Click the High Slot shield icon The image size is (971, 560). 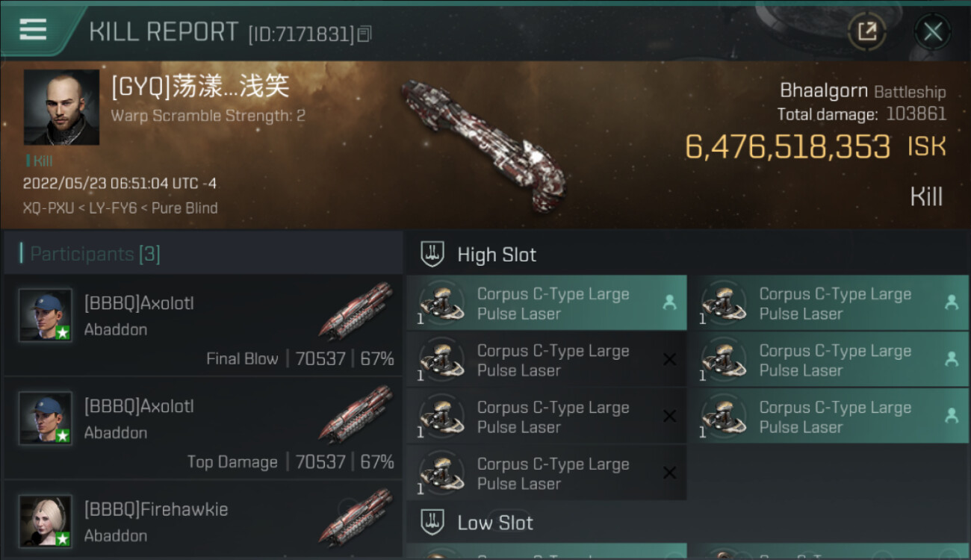pyautogui.click(x=433, y=255)
